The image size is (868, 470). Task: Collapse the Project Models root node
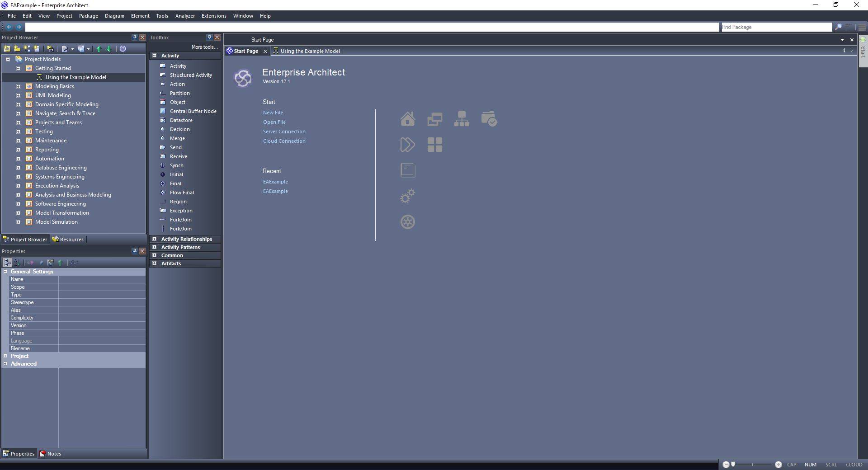(8, 59)
